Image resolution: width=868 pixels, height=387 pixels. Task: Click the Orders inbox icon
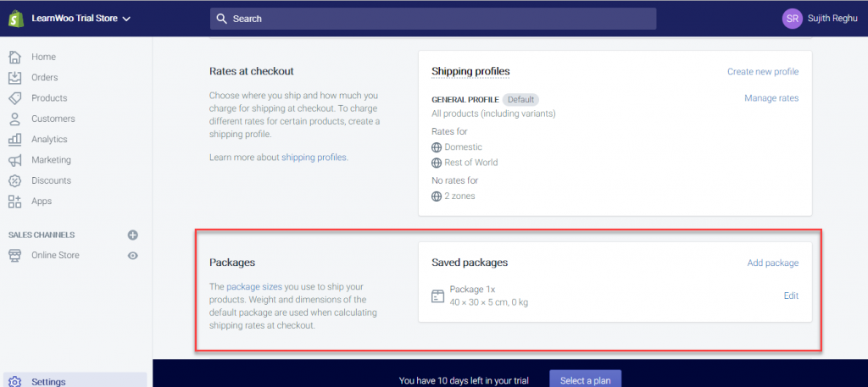[15, 77]
